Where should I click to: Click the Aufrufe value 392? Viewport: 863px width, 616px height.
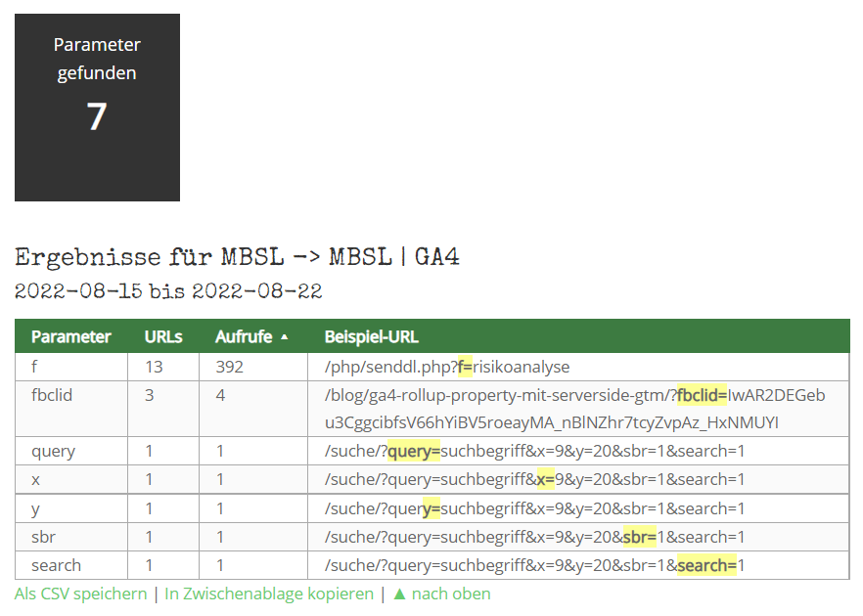[x=229, y=367]
